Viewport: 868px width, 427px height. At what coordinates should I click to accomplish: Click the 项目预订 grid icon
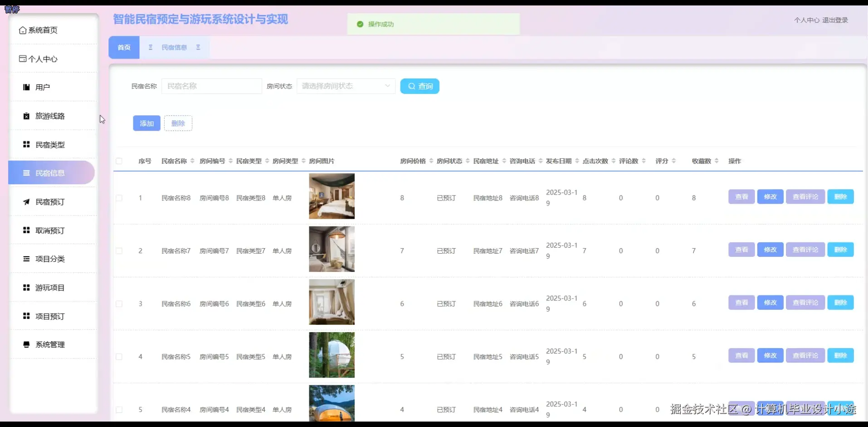click(26, 316)
